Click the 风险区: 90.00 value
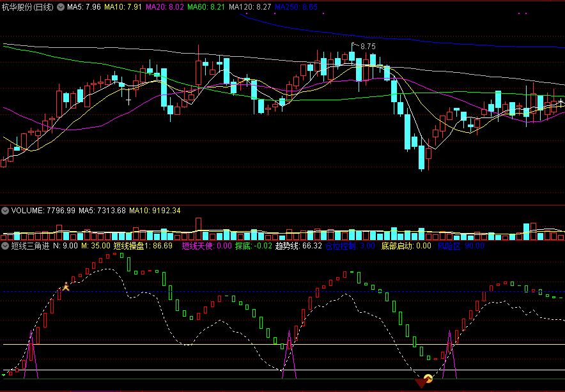Image resolution: width=565 pixels, height=392 pixels. tap(461, 246)
